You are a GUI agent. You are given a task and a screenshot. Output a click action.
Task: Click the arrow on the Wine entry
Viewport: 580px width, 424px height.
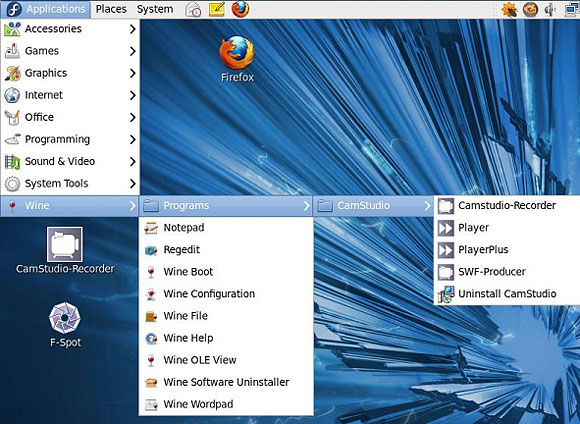132,206
